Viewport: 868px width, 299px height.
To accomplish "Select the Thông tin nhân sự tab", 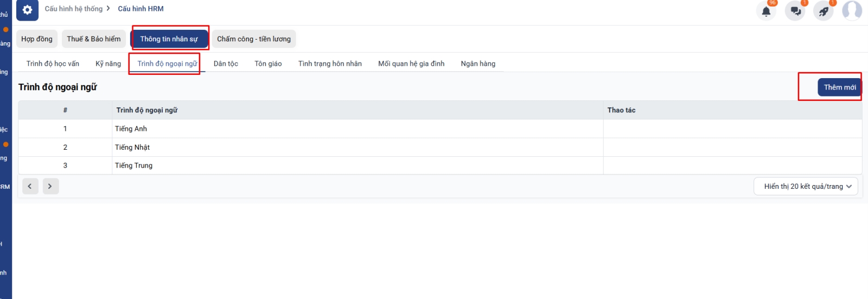I will pyautogui.click(x=169, y=39).
